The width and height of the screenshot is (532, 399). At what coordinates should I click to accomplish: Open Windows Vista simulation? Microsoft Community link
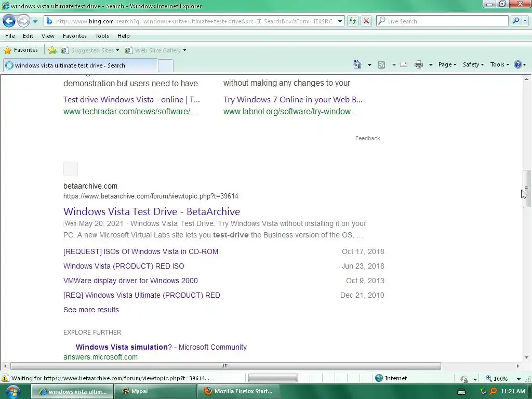161,347
